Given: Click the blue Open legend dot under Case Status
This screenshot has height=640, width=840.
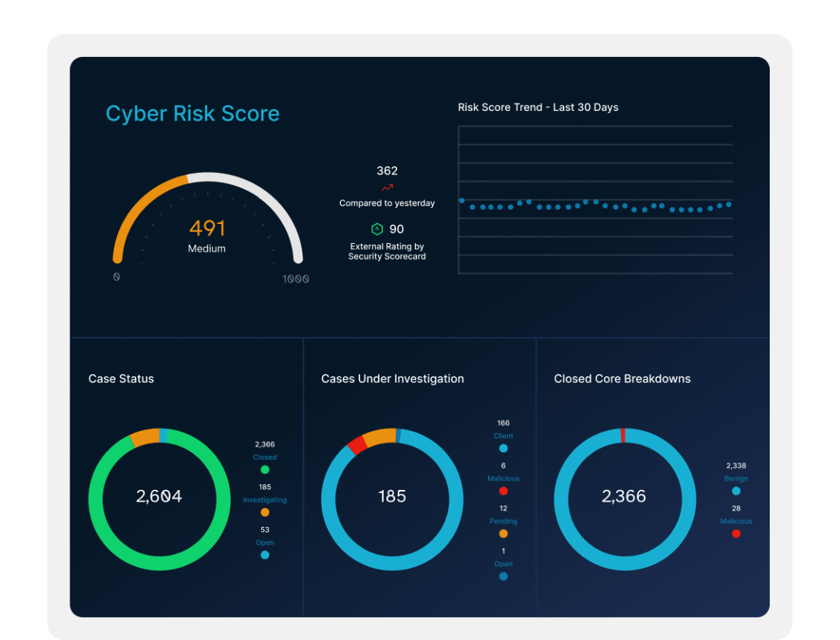Looking at the screenshot, I should tap(265, 555).
